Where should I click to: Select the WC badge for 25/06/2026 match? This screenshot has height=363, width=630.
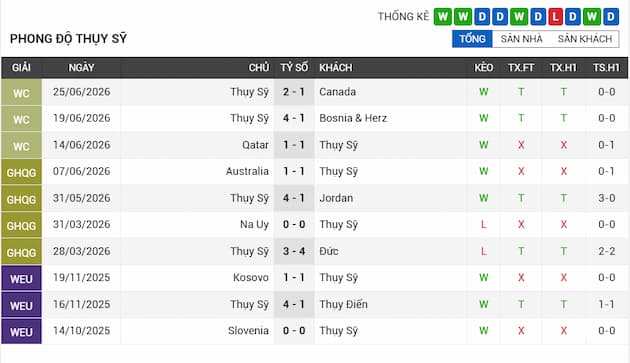21,92
